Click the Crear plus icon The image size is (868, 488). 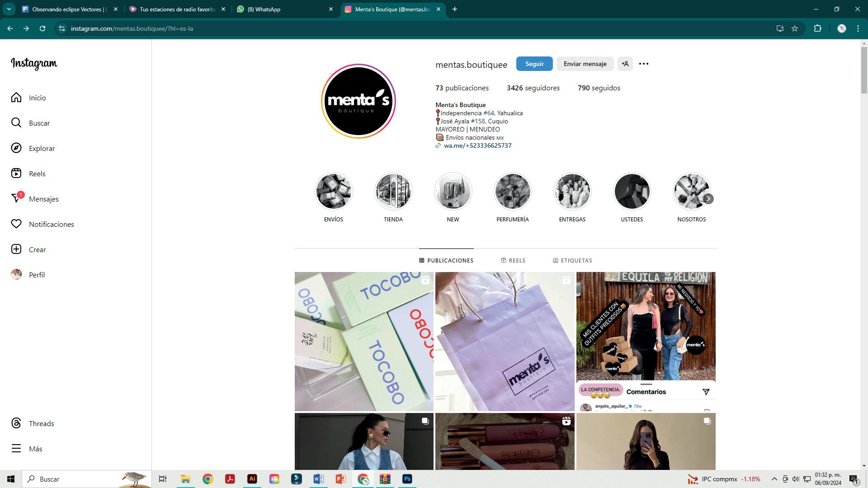pyautogui.click(x=16, y=249)
